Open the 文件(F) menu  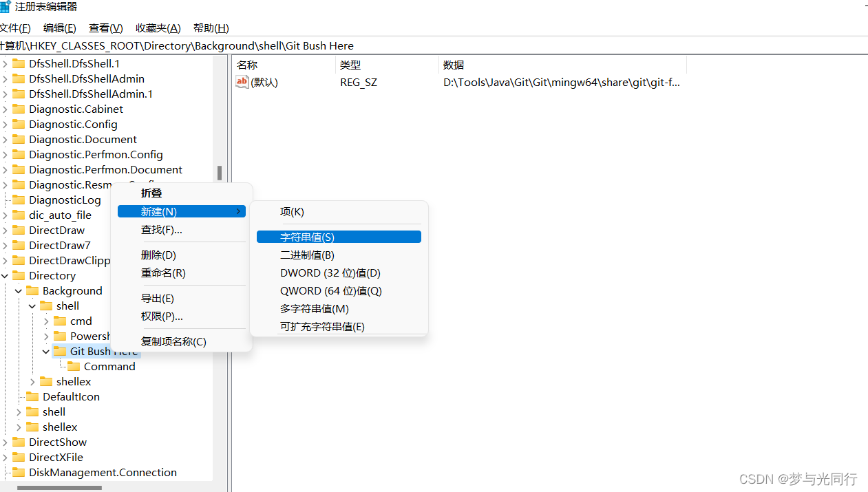(x=14, y=28)
